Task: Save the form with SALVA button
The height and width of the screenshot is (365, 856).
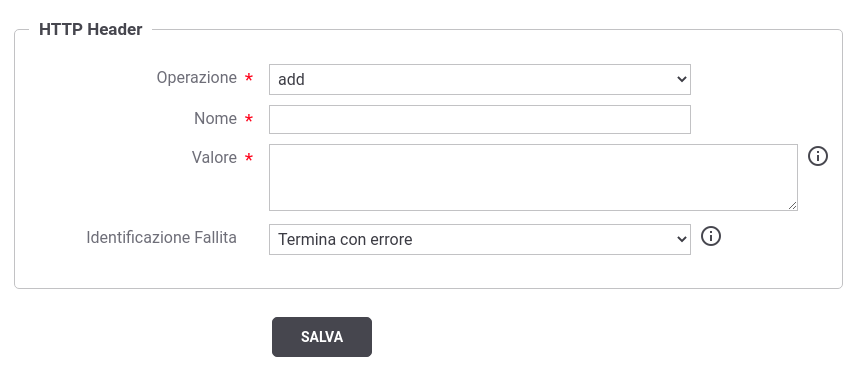Action: (322, 337)
